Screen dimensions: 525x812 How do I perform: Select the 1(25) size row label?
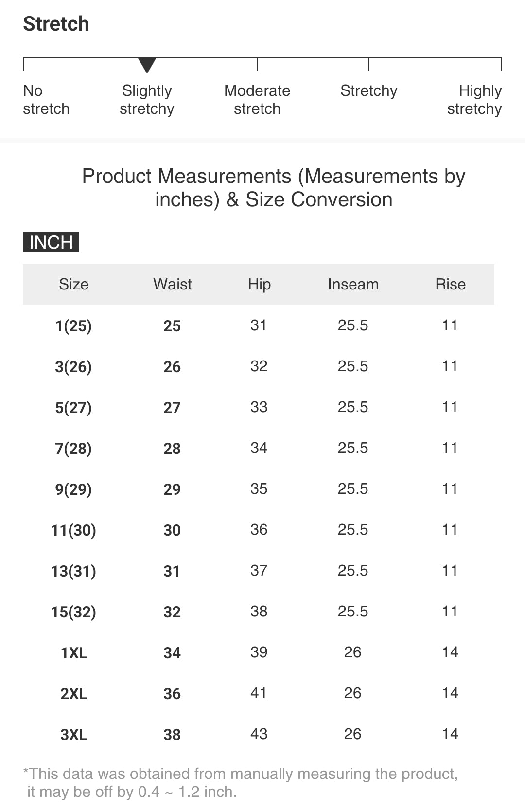click(x=73, y=325)
